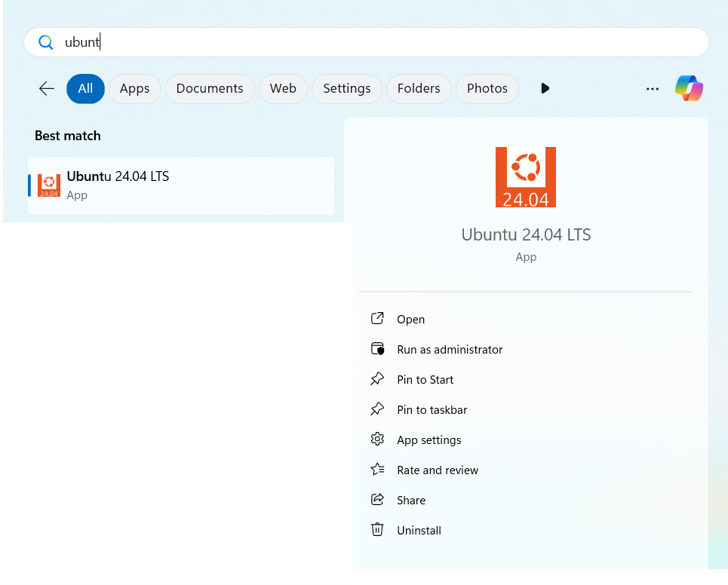Switch to the Photos filter
The height and width of the screenshot is (585, 728).
[x=487, y=88]
